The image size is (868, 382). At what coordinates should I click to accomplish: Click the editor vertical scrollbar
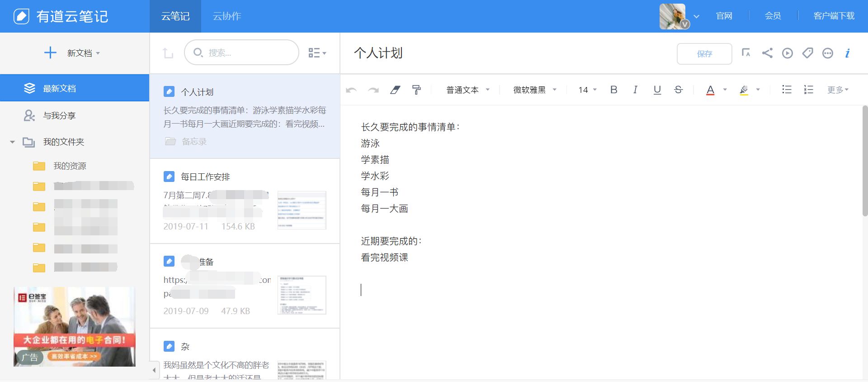(865, 162)
